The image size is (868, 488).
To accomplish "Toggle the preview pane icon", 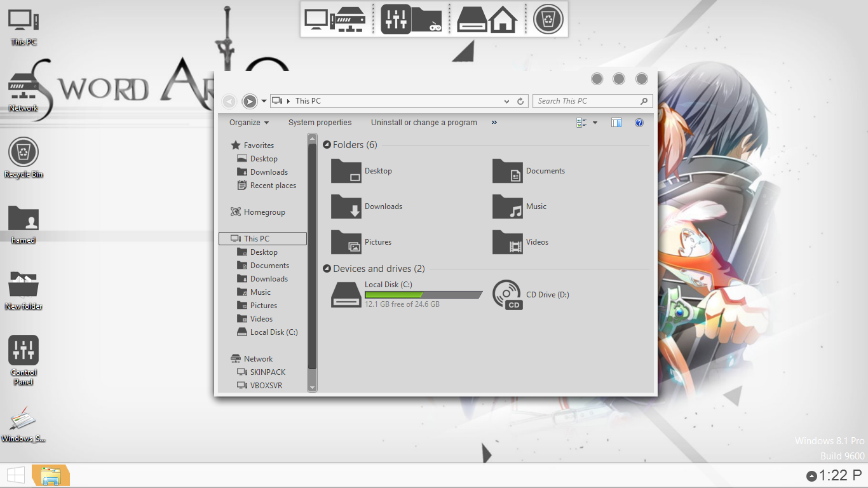I will 616,123.
